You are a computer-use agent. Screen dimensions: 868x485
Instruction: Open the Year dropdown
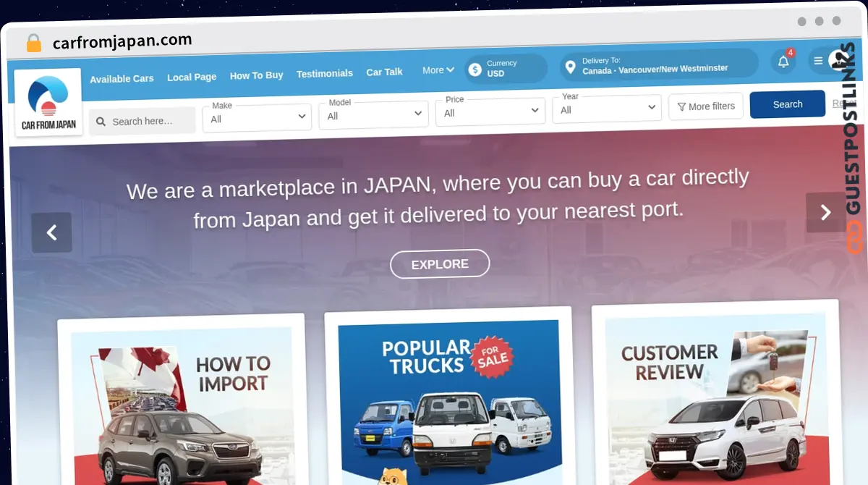pyautogui.click(x=607, y=109)
